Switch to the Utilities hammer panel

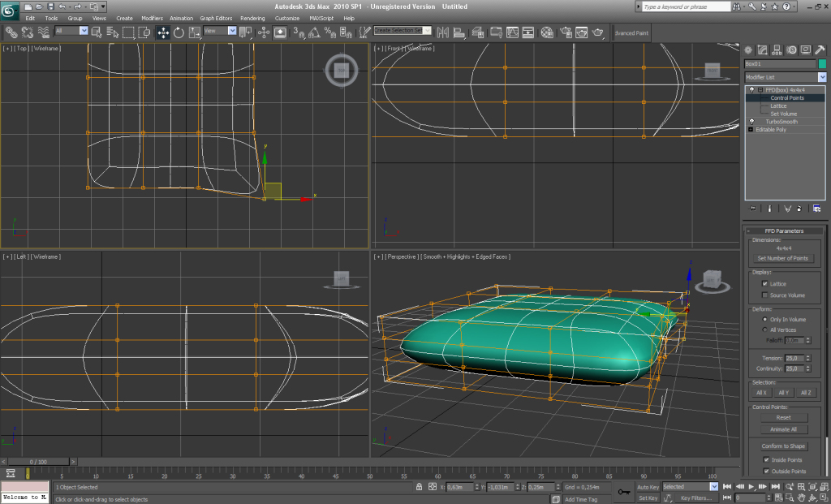[x=820, y=50]
